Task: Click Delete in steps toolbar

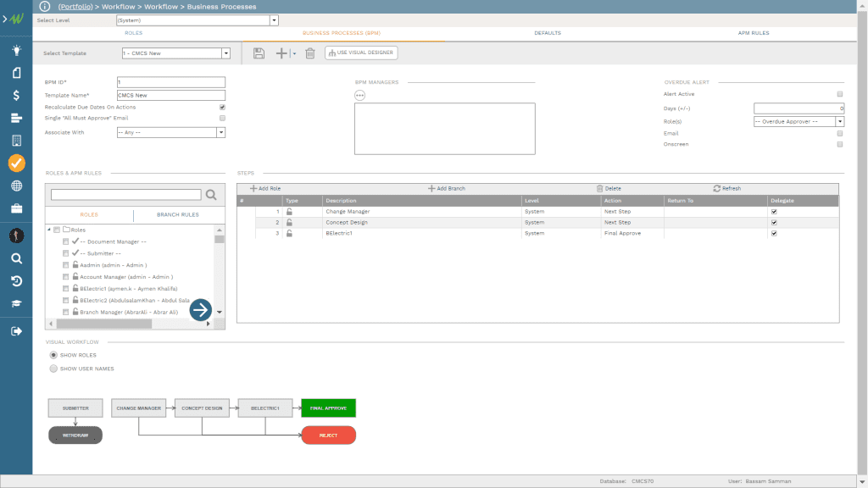Action: (609, 189)
